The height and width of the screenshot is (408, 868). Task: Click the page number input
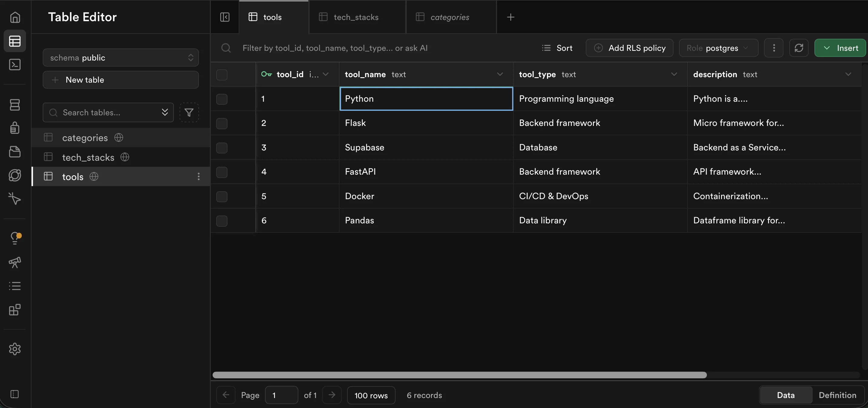[x=281, y=395]
